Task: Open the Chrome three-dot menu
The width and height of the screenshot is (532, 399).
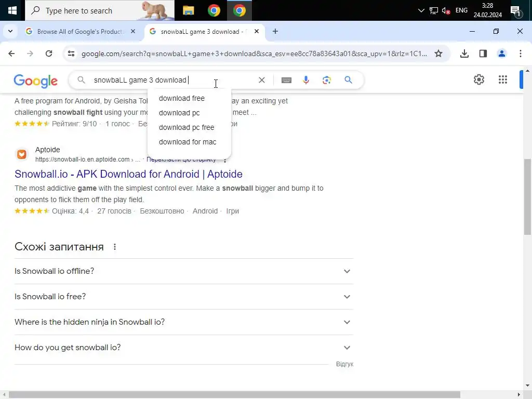Action: 520,54
